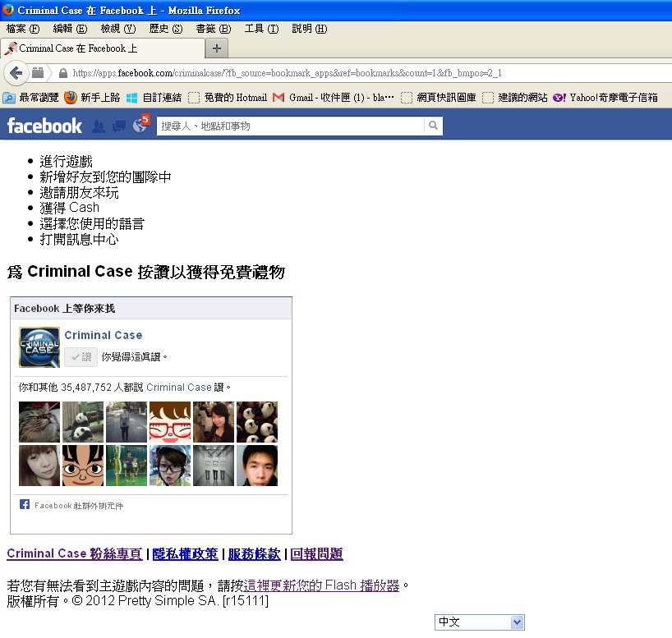This screenshot has height=638, width=672.
Task: Click the Criminal Case page title link
Action: [x=104, y=335]
